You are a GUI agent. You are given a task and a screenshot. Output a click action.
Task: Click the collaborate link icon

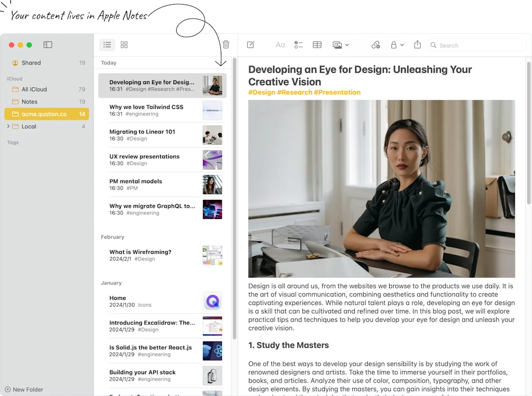tap(376, 45)
